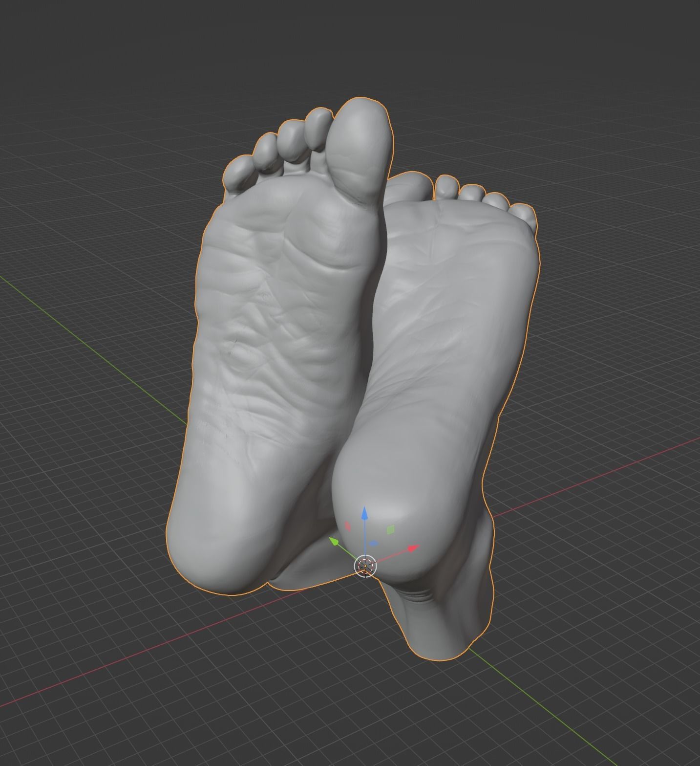This screenshot has height=766, width=700.
Task: Click the red plane handle of the gizmo
Action: [348, 526]
